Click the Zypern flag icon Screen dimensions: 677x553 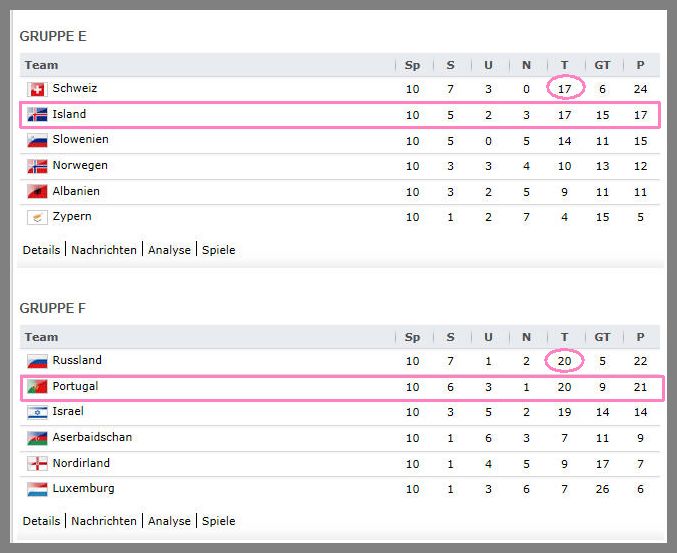(x=37, y=217)
